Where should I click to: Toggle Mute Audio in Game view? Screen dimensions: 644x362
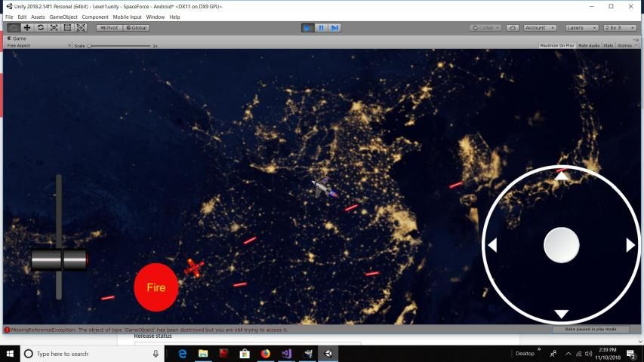589,45
